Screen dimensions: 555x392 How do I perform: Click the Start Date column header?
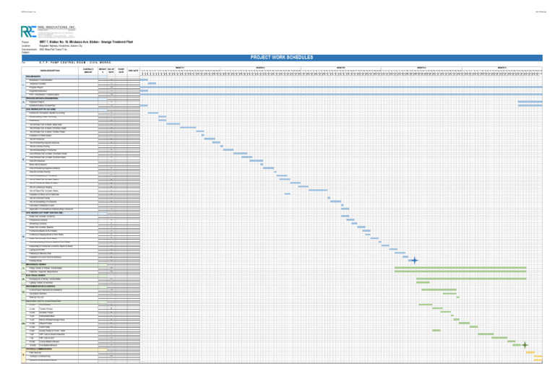tap(121, 71)
